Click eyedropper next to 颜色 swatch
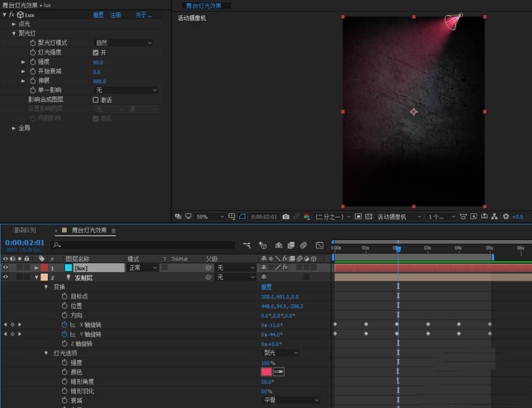The height and width of the screenshot is (408, 532). click(279, 372)
